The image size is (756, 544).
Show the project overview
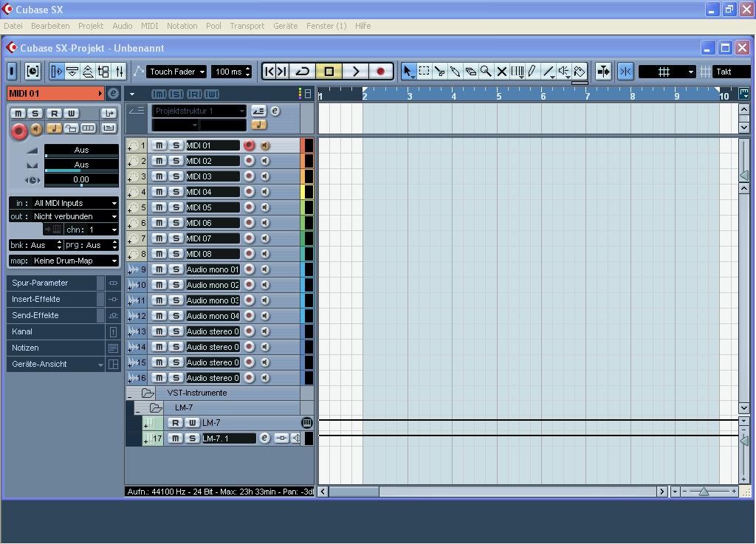[88, 72]
